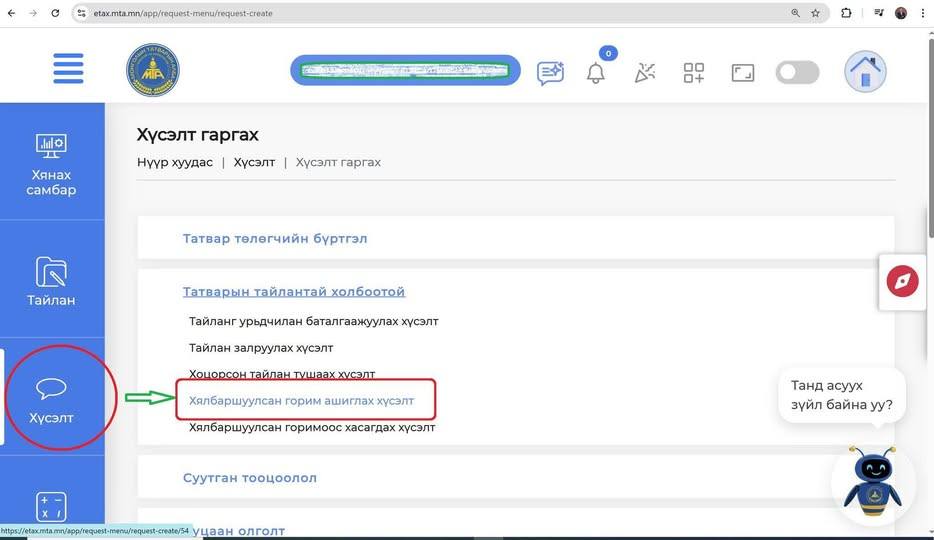Open the red compass guide button
The width and height of the screenshot is (934, 540).
coord(902,281)
